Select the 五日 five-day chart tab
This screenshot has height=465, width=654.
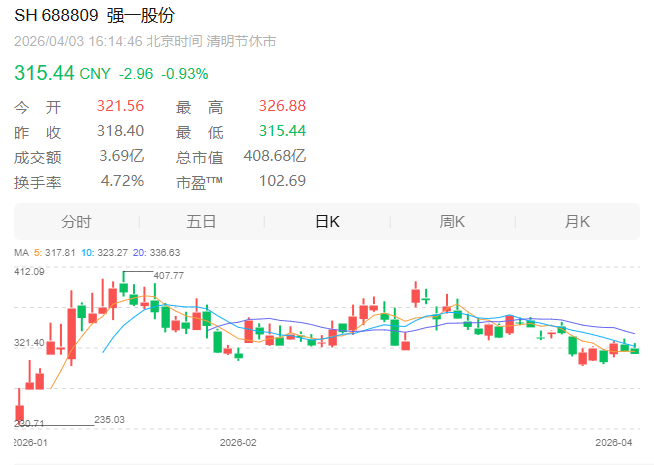pyautogui.click(x=201, y=222)
